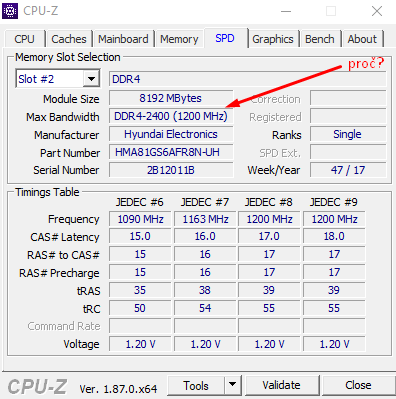Click tRC value 54
Screen dimensions: 396x399
205,308
